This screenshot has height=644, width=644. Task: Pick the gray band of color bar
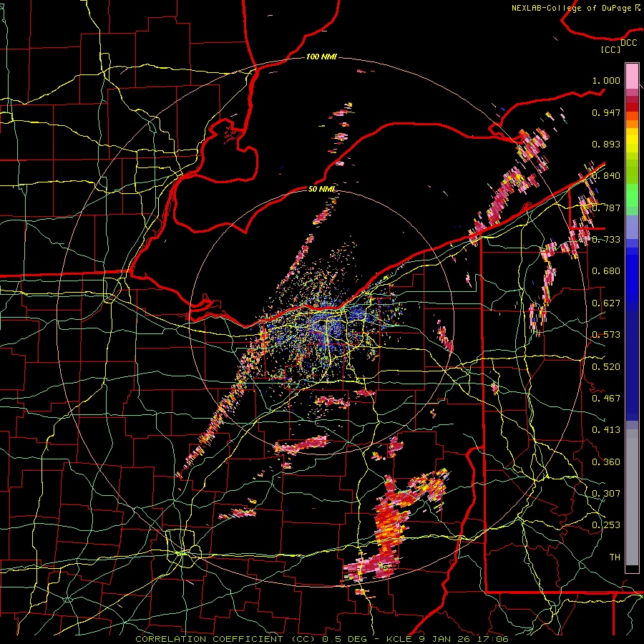(632, 497)
